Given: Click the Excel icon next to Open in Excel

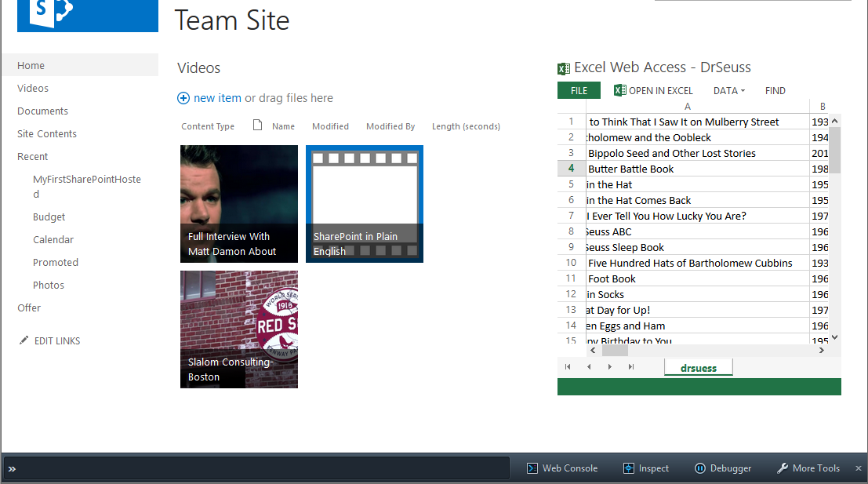Looking at the screenshot, I should pos(619,90).
